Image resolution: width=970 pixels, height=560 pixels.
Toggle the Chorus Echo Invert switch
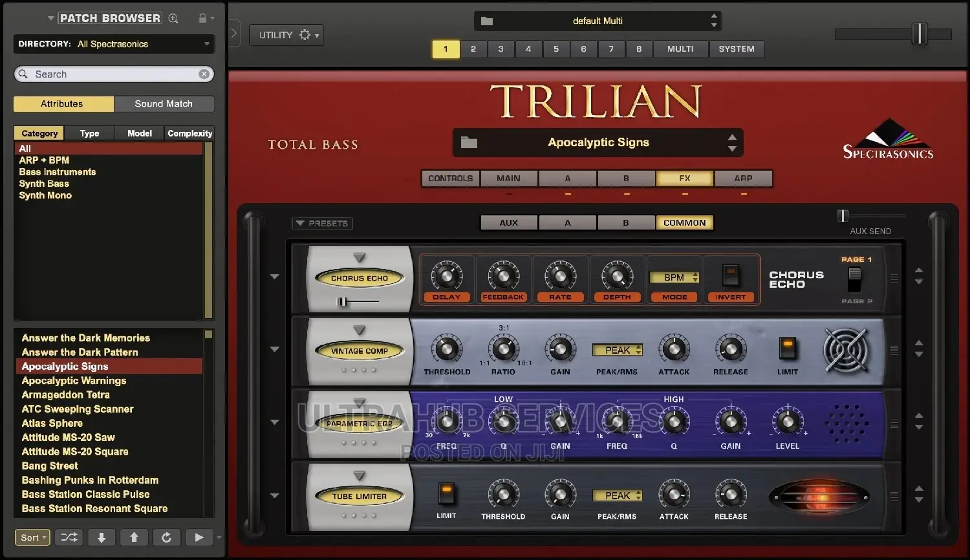[x=731, y=276]
